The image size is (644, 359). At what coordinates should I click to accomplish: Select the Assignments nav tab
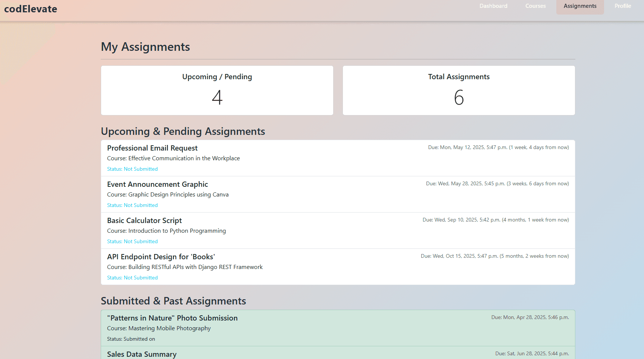point(580,6)
